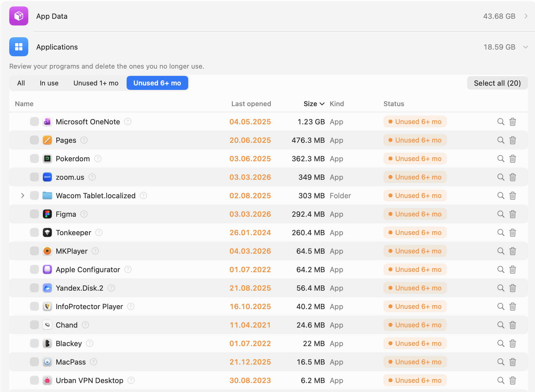Viewport: 535px width, 392px height.
Task: Remove Tonkeeper using its trash icon
Action: point(513,233)
